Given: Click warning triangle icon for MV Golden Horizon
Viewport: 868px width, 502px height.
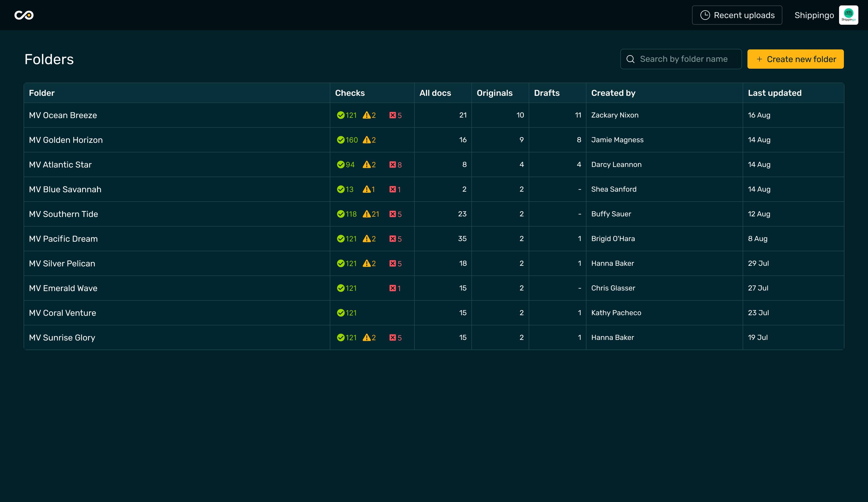Looking at the screenshot, I should (x=366, y=140).
